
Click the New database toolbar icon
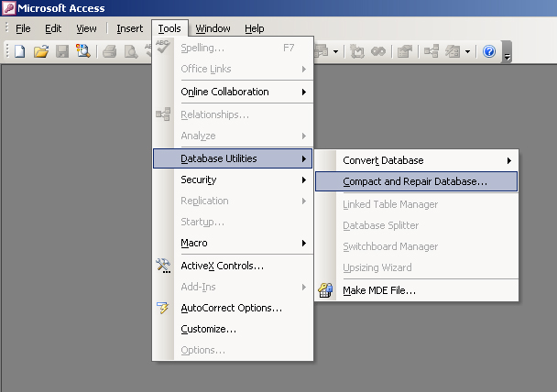(x=20, y=51)
